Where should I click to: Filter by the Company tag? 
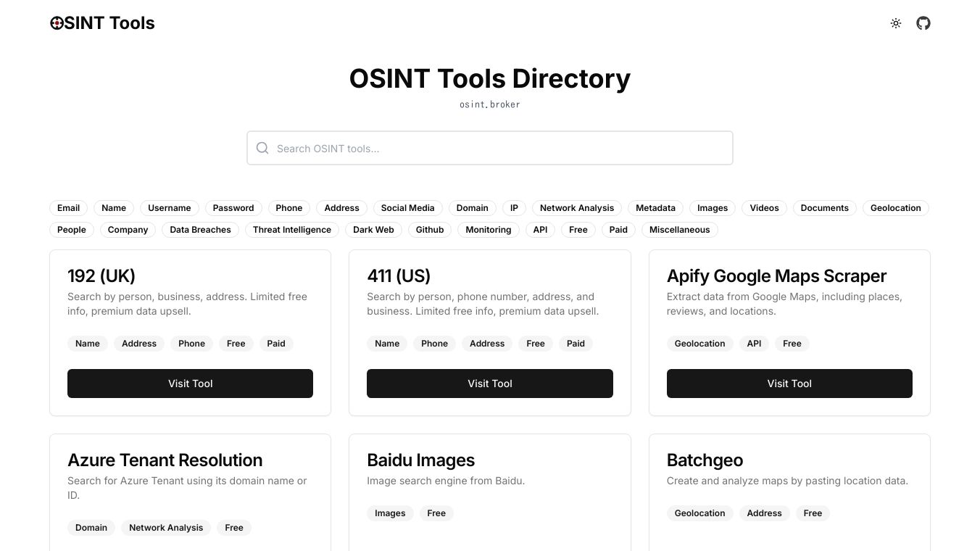click(128, 230)
